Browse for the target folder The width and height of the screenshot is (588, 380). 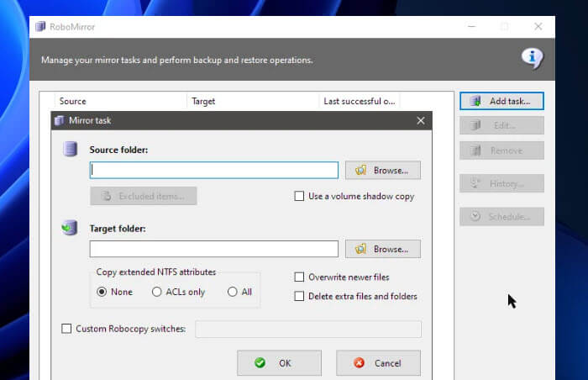pyautogui.click(x=382, y=249)
